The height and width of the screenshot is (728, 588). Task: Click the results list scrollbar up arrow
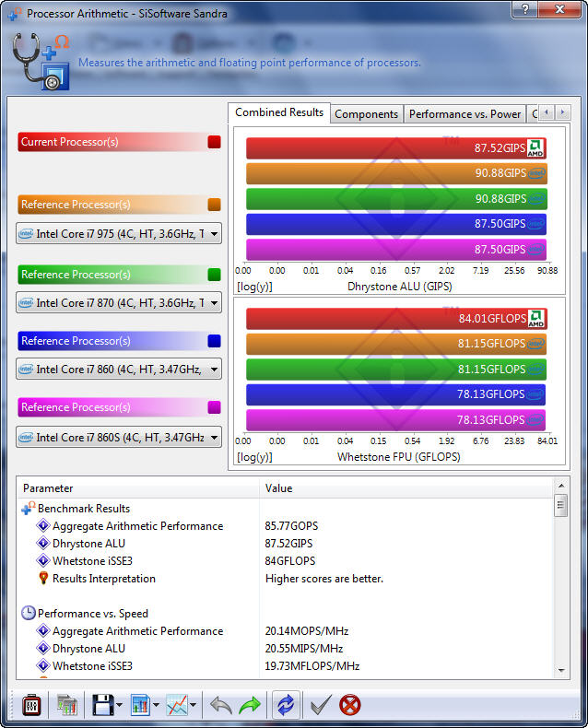click(561, 486)
